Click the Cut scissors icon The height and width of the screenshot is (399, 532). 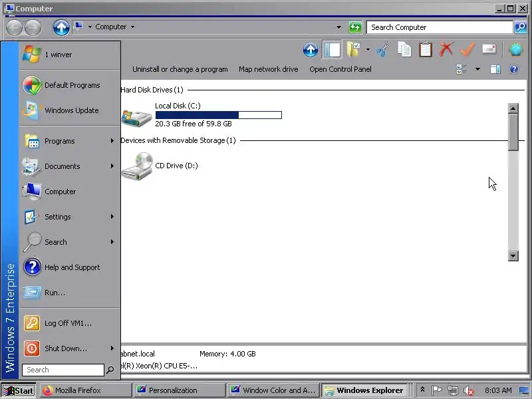point(384,50)
